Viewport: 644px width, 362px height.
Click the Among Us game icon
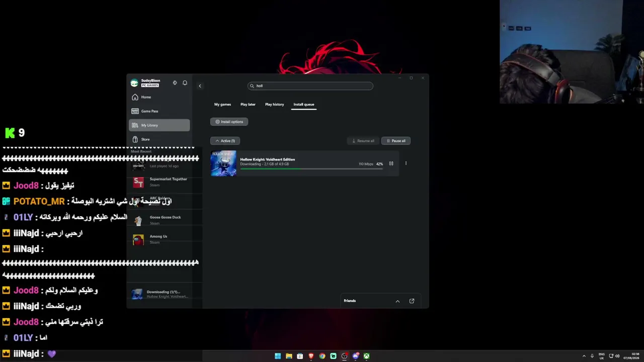[x=138, y=239]
